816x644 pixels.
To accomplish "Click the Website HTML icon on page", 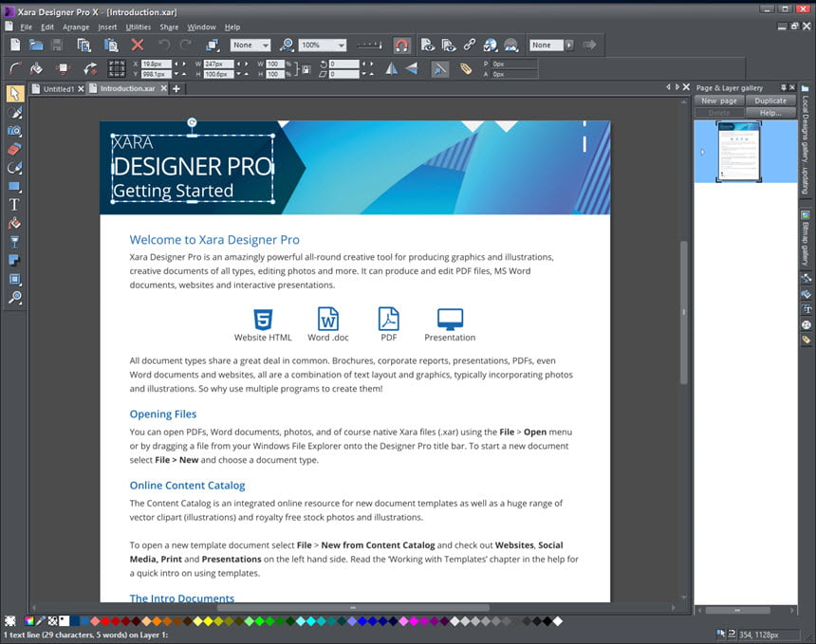I will (x=263, y=319).
